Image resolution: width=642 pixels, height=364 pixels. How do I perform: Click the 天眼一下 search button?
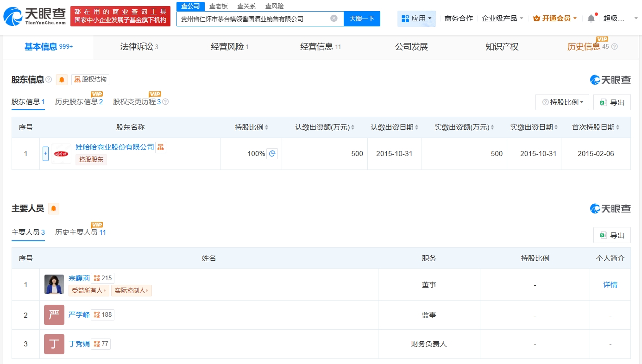tap(362, 19)
